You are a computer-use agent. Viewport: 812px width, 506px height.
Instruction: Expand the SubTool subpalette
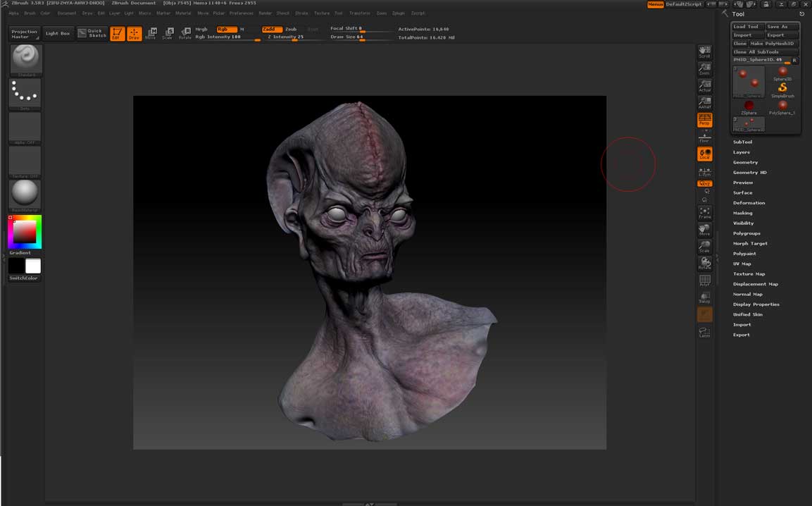742,142
